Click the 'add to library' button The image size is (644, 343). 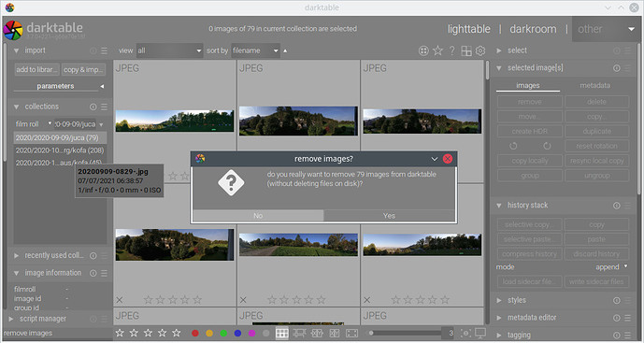37,70
